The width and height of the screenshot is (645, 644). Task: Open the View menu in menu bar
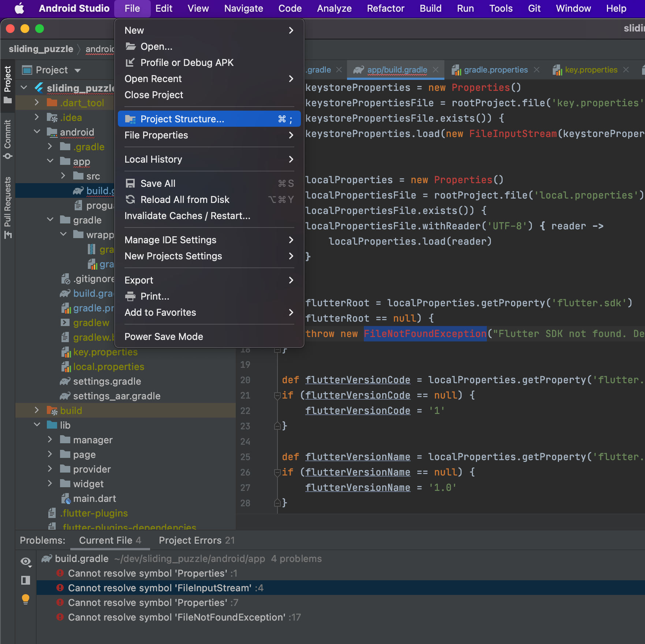(x=198, y=8)
